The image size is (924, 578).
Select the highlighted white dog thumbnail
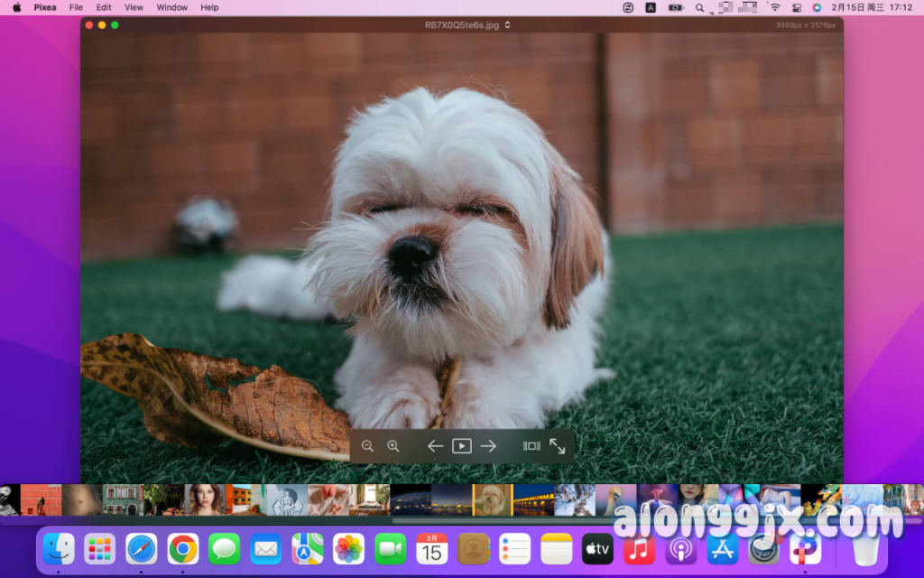pos(492,499)
